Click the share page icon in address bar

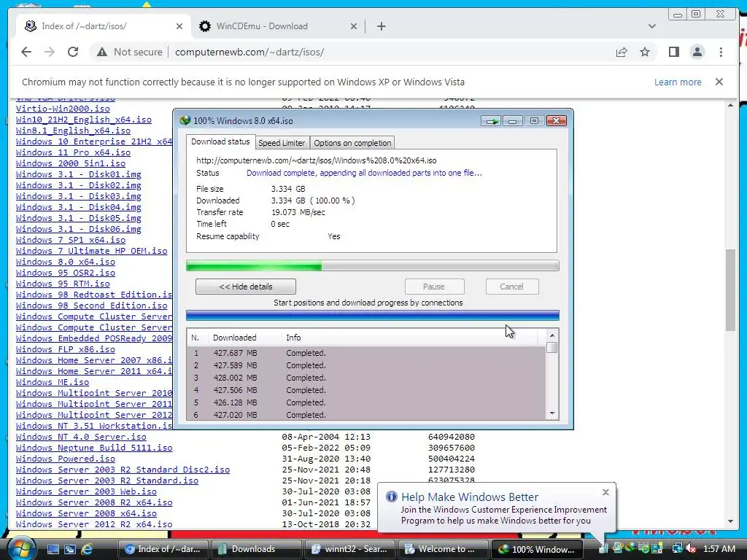[622, 52]
